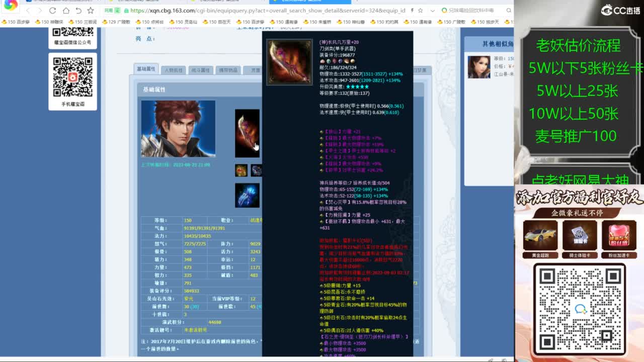Click the favorites star left of the address bar
The height and width of the screenshot is (362, 644).
(x=91, y=11)
